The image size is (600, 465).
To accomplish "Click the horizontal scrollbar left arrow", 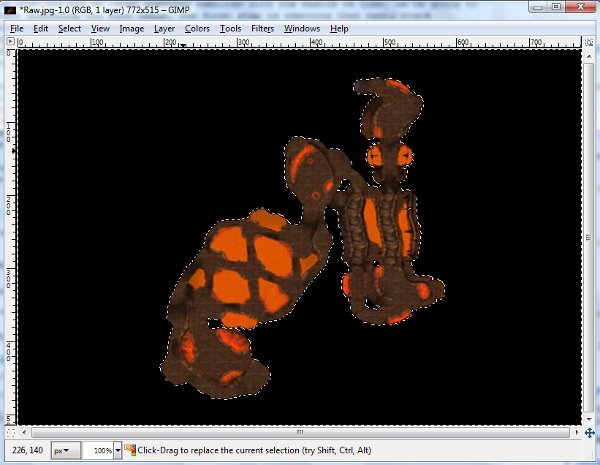I will click(x=24, y=432).
